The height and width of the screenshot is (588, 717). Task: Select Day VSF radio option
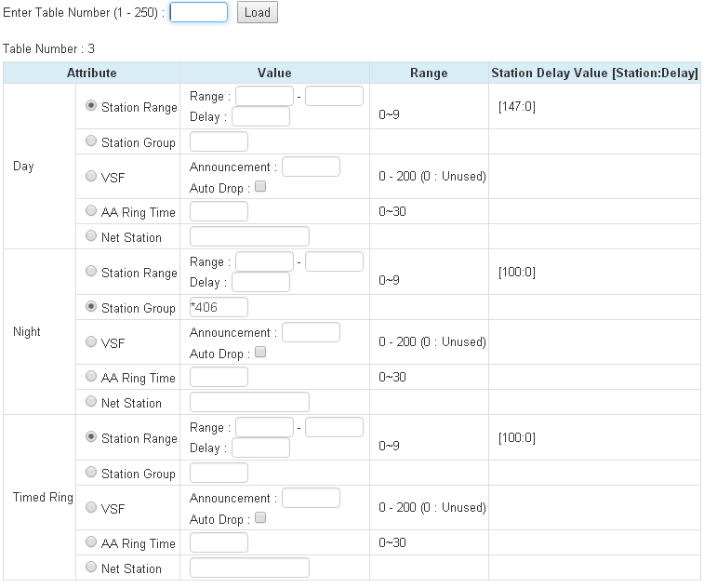91,176
